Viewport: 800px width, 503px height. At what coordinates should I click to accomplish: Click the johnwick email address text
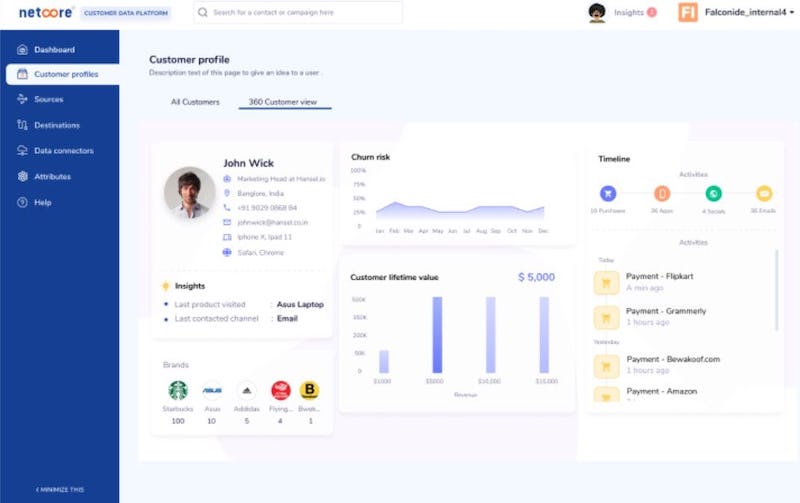[x=272, y=222]
